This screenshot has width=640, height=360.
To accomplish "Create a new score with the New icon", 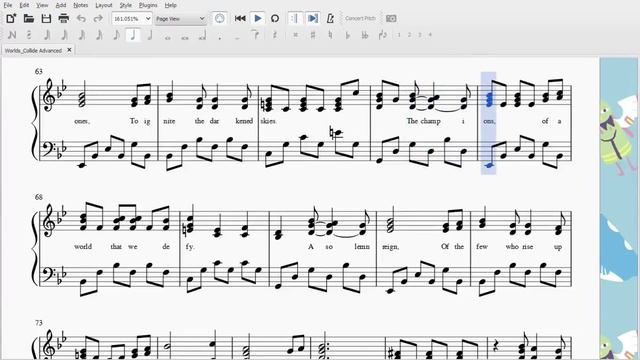I will coord(11,18).
